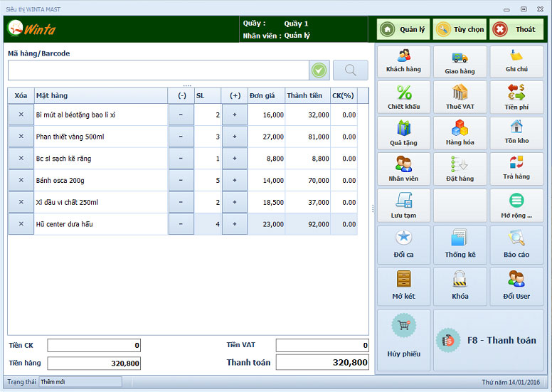
Task: Decrease quantity of Phan thiết vàng 500ml
Action: (181, 137)
